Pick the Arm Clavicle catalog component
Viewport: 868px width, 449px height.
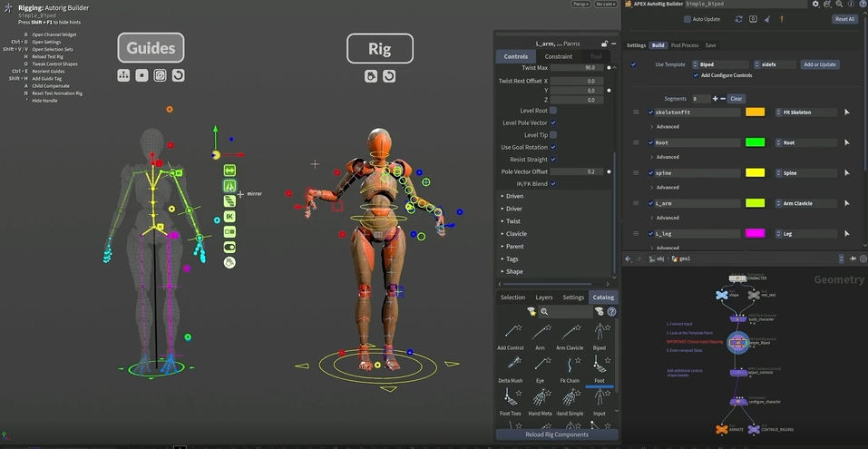point(570,337)
